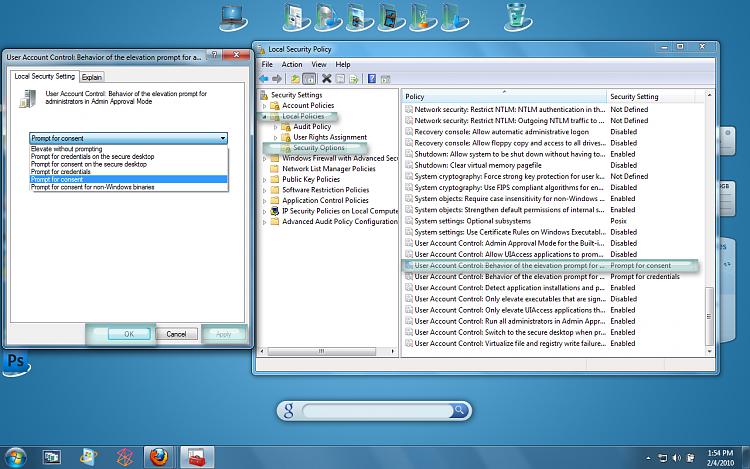Click the Back arrow in Local Security Policy toolbar
The image size is (750, 469).
tap(264, 79)
